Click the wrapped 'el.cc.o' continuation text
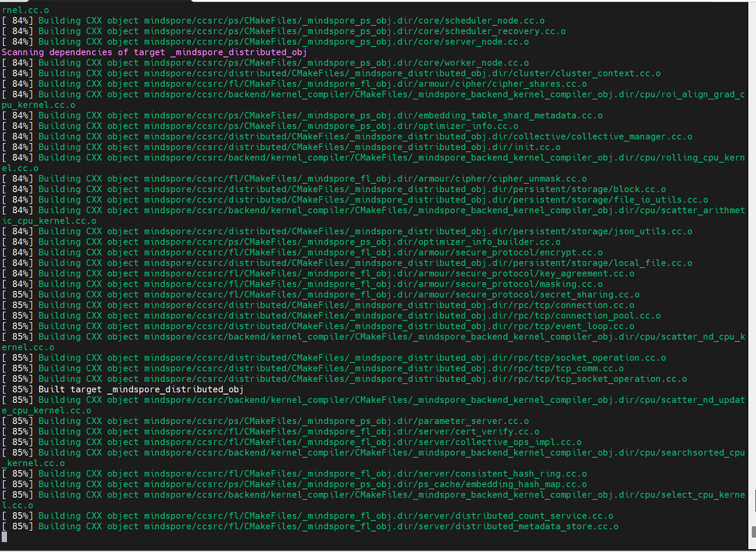 [x=20, y=168]
